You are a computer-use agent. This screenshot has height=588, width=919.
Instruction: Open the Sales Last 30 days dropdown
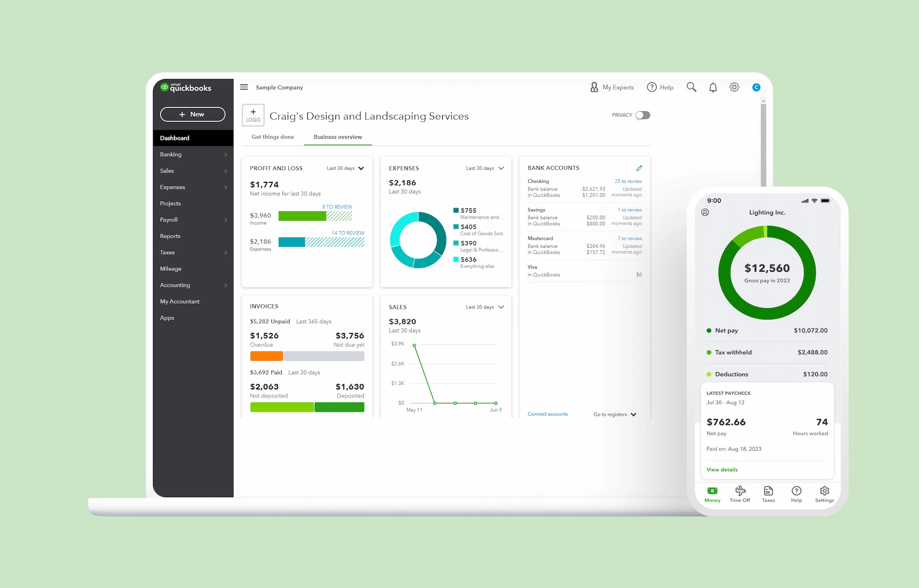[x=485, y=307]
